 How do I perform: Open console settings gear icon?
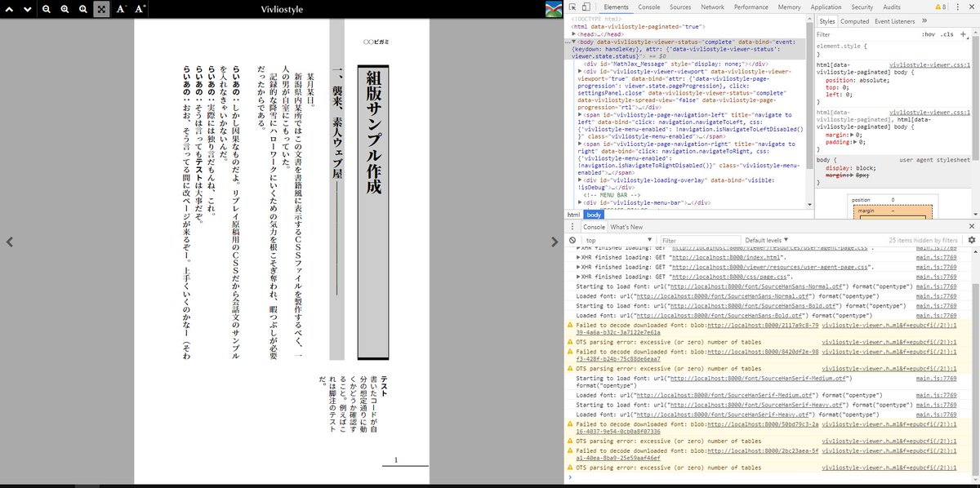tap(972, 240)
